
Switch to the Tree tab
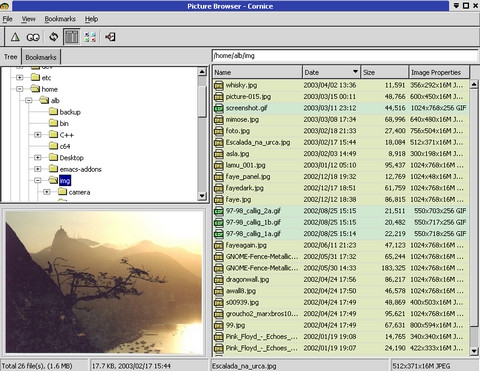(x=10, y=57)
